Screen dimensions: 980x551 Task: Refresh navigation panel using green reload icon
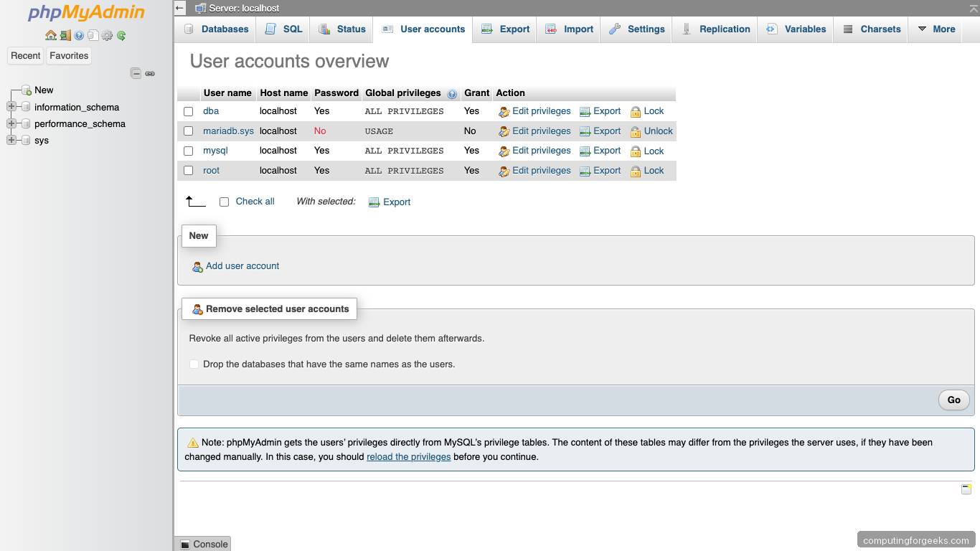pyautogui.click(x=122, y=34)
